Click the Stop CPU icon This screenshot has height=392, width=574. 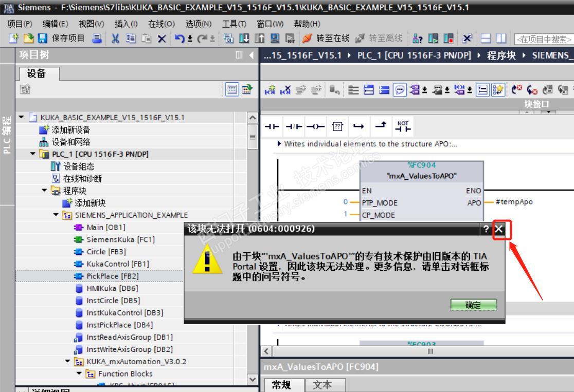(449, 38)
